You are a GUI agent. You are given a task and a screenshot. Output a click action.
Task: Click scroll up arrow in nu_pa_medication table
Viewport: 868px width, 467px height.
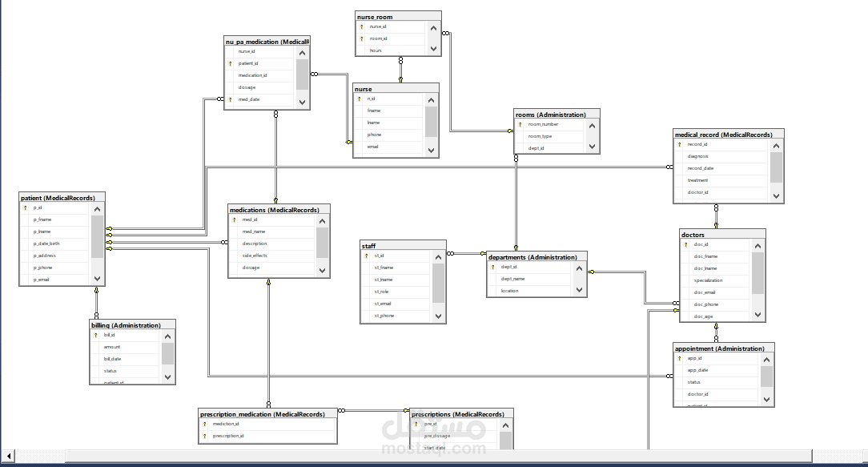point(302,53)
